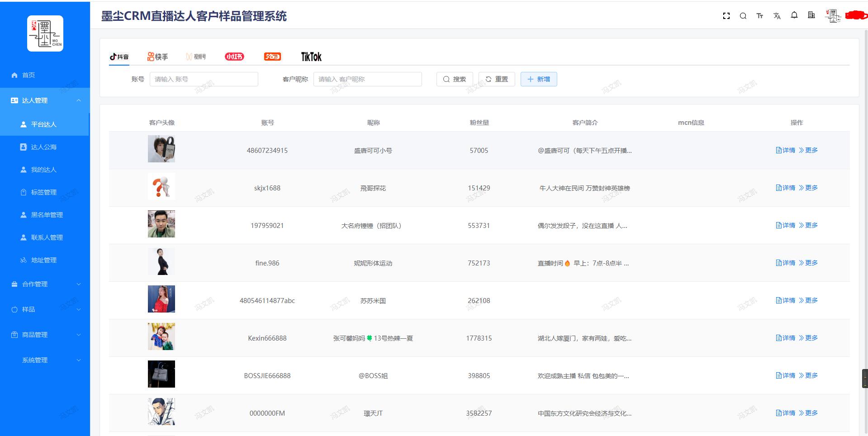868x436 pixels.
Task: Open 我的达人 in sidebar
Action: click(45, 170)
